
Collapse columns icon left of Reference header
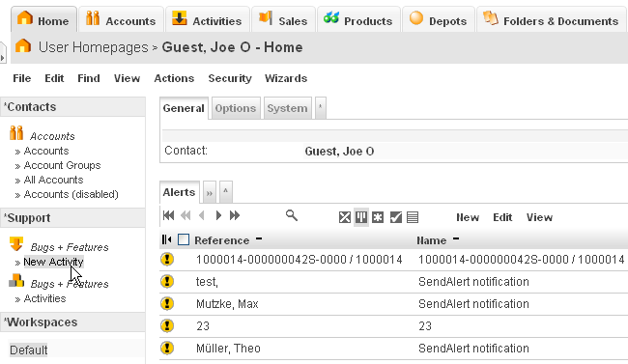166,239
